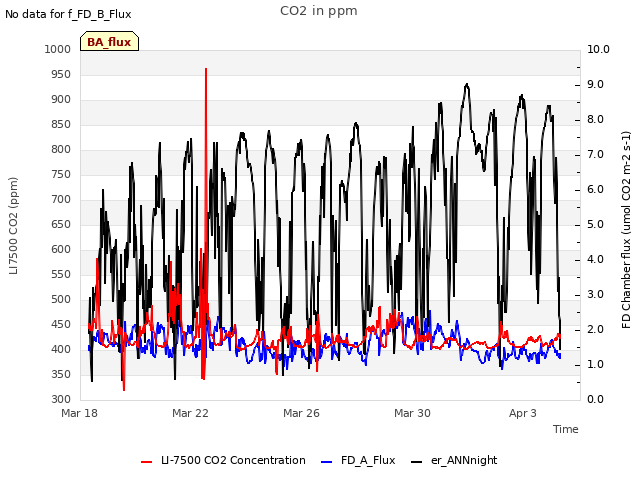Click the 900 left-axis tick label
This screenshot has width=640, height=480.
coord(61,100)
